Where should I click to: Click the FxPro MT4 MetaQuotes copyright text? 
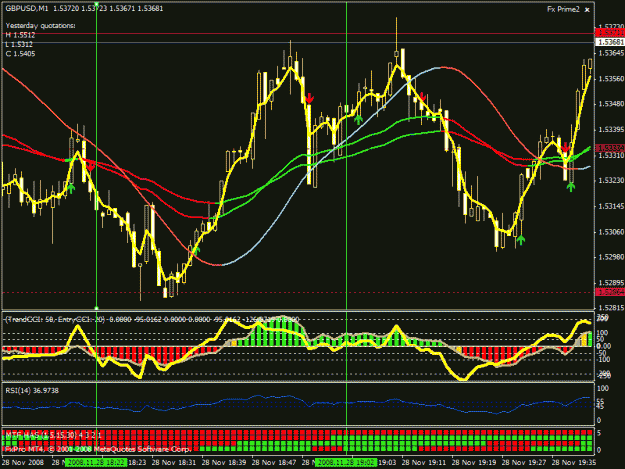pos(98,449)
